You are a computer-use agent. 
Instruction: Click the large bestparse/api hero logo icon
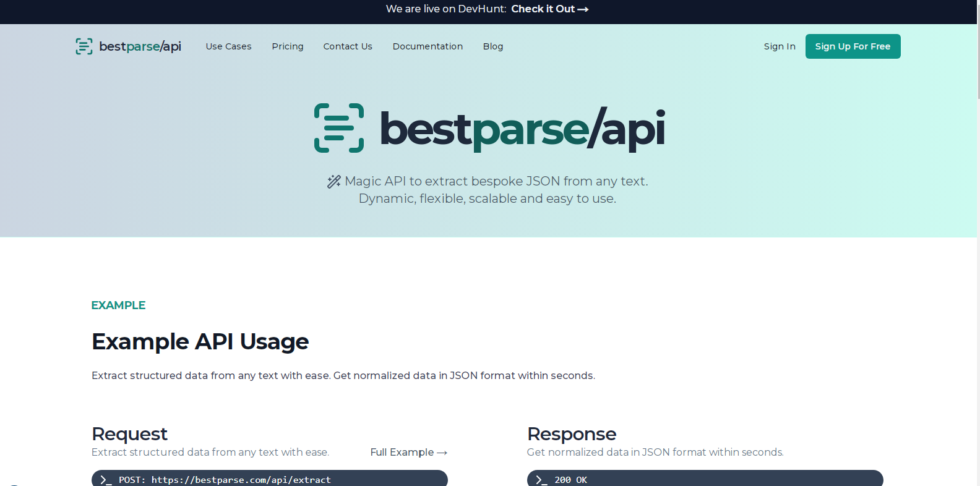click(339, 128)
